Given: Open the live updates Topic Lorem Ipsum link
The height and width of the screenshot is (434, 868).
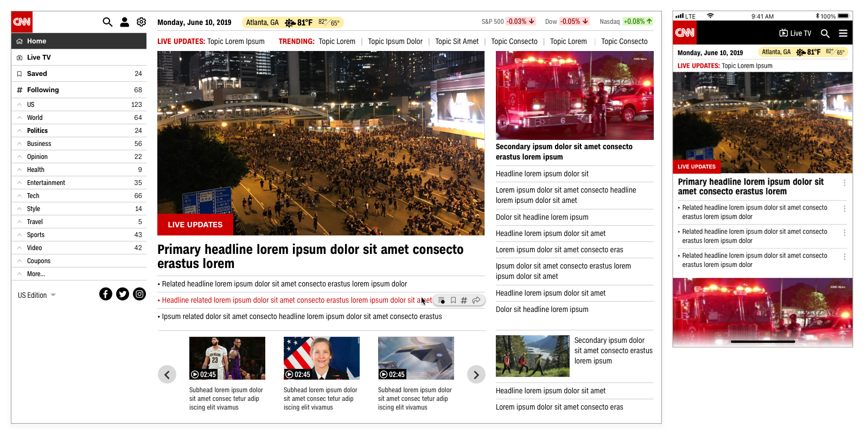Looking at the screenshot, I should [236, 41].
